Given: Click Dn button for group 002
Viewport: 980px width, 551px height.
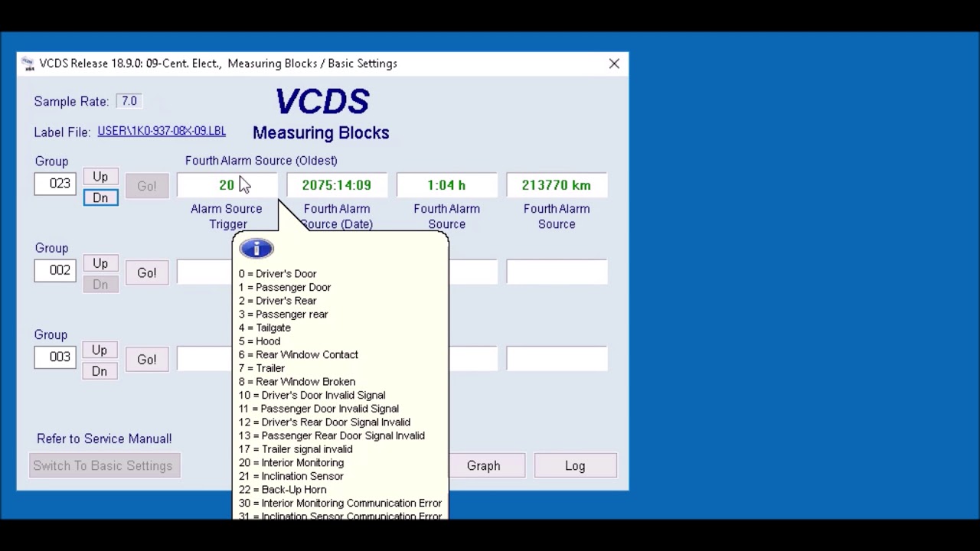Looking at the screenshot, I should point(100,284).
